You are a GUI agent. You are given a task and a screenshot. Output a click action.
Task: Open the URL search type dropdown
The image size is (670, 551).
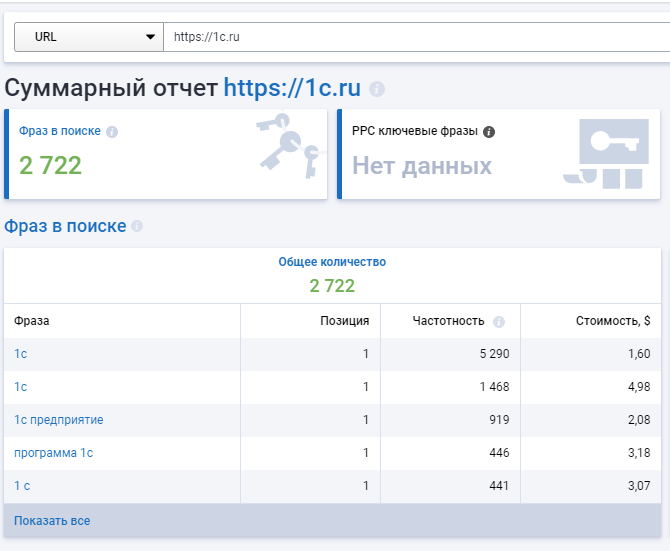pos(88,37)
